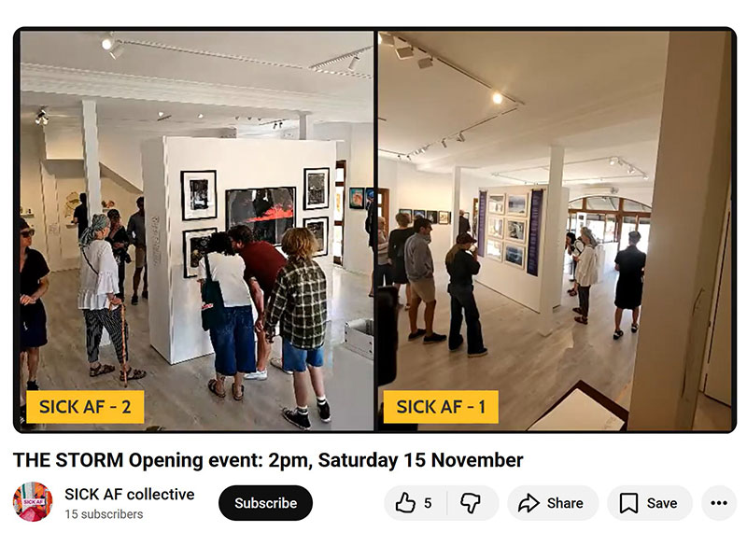This screenshot has width=747, height=560.
Task: Click the thumbs-up like icon
Action: 405,503
